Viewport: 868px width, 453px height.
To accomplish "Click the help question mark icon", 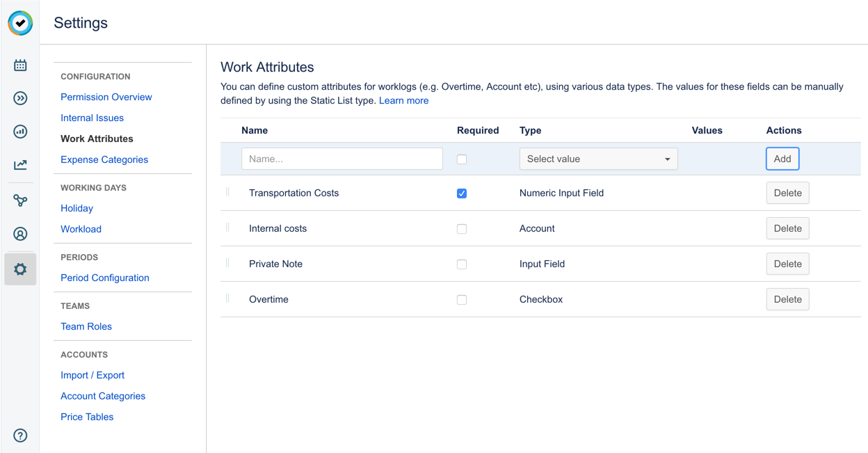I will click(20, 436).
